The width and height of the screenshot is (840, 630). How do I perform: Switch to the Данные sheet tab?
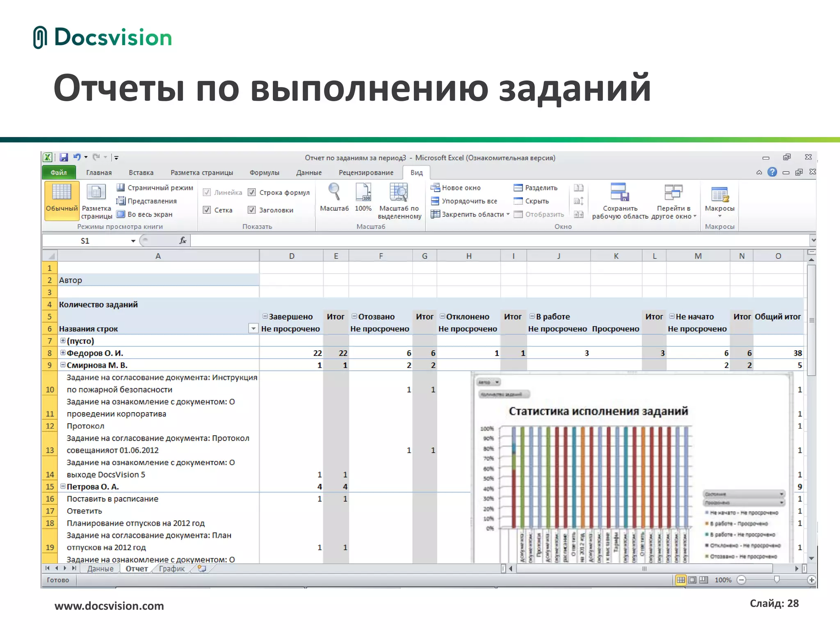[100, 568]
